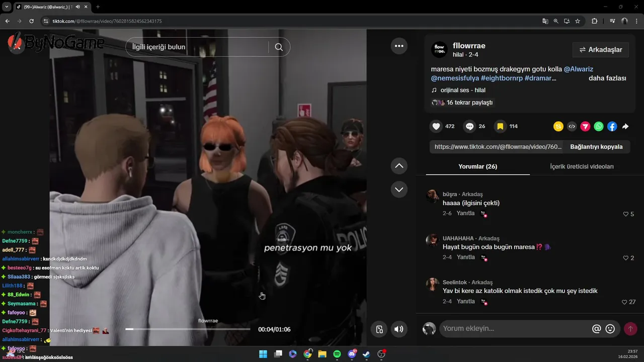Mute the video with the speaker button

click(x=398, y=329)
